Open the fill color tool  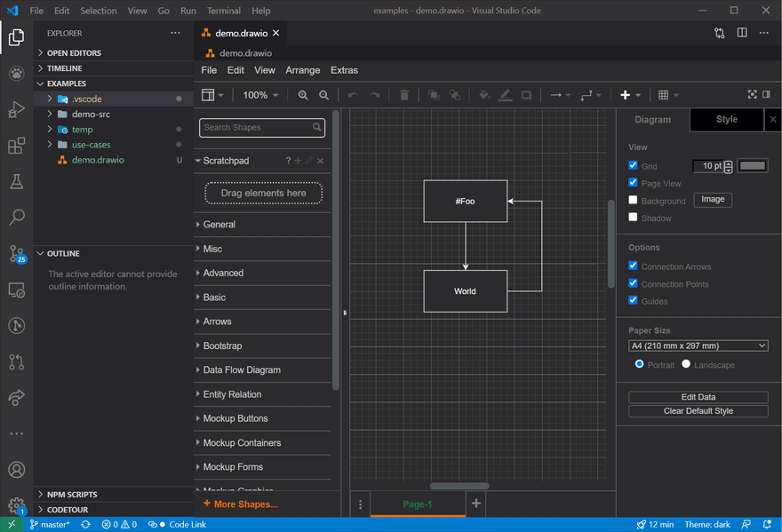484,94
